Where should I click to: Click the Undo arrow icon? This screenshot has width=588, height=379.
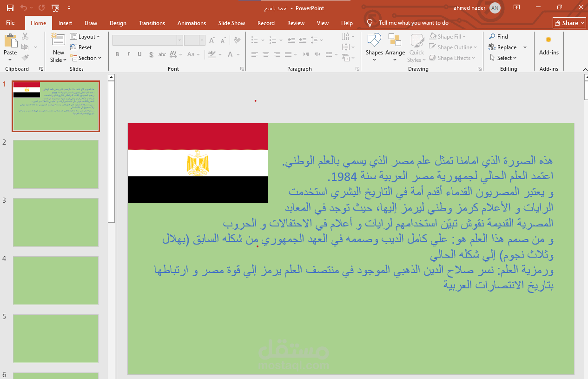[24, 8]
